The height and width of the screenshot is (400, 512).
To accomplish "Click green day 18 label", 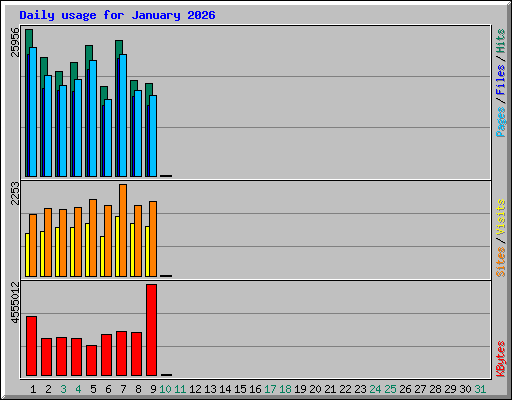I will [x=285, y=389].
